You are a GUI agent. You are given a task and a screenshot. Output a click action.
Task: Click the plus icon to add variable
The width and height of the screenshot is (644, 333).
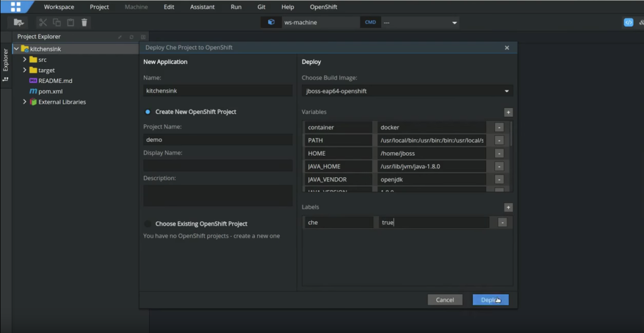[x=508, y=112]
